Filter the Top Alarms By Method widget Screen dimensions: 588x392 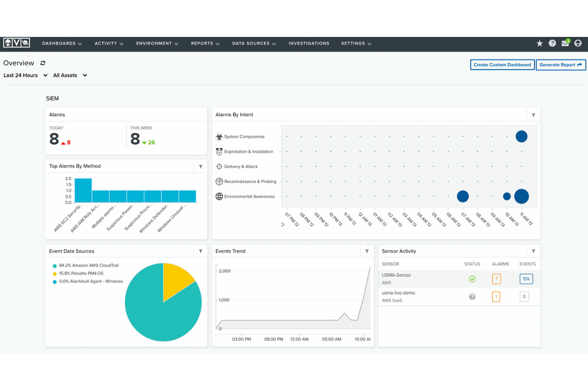click(201, 166)
